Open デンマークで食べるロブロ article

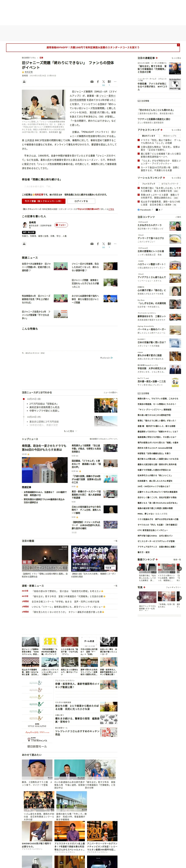tap(150, 238)
